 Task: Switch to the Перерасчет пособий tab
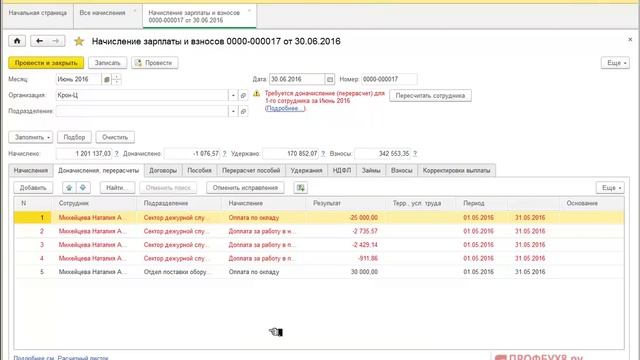(x=251, y=170)
